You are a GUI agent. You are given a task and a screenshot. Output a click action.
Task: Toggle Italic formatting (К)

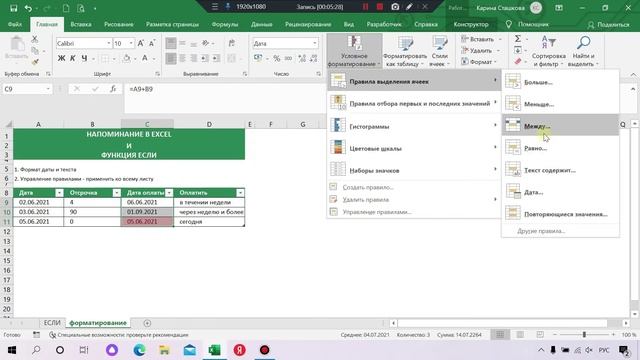(73, 59)
